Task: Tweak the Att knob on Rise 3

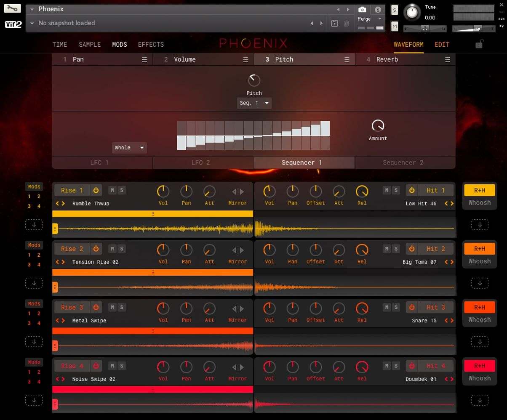Action: pyautogui.click(x=209, y=309)
